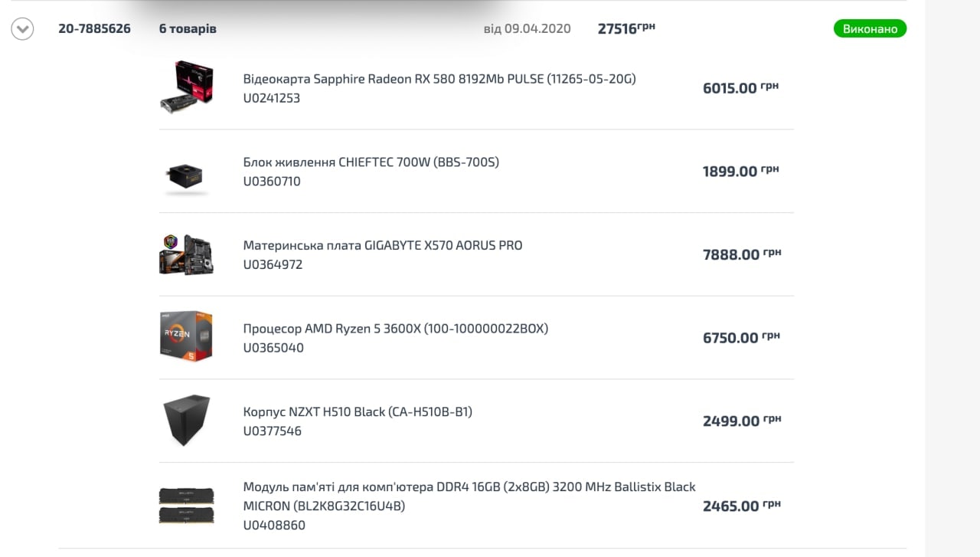The image size is (980, 557).
Task: Open Материнська плата GIGABYTE X570 link
Action: coord(382,246)
